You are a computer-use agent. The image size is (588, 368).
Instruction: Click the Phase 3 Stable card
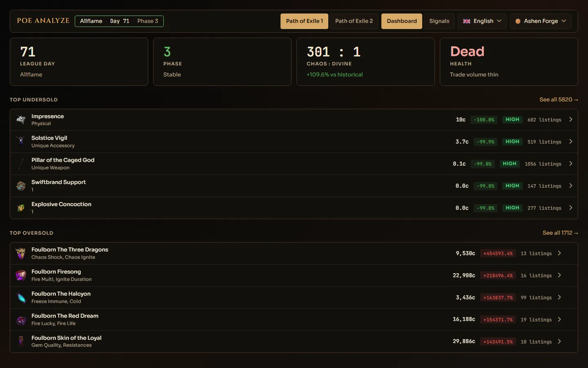pyautogui.click(x=222, y=62)
